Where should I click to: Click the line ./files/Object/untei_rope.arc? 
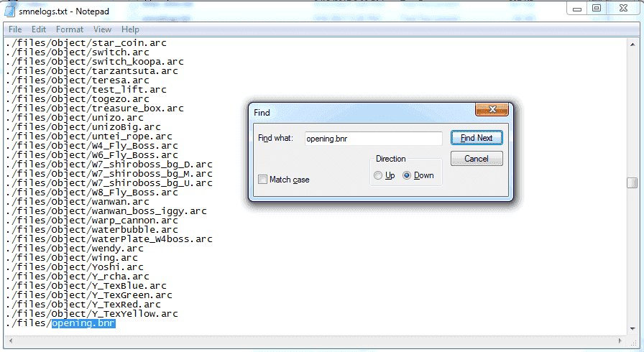click(x=89, y=136)
